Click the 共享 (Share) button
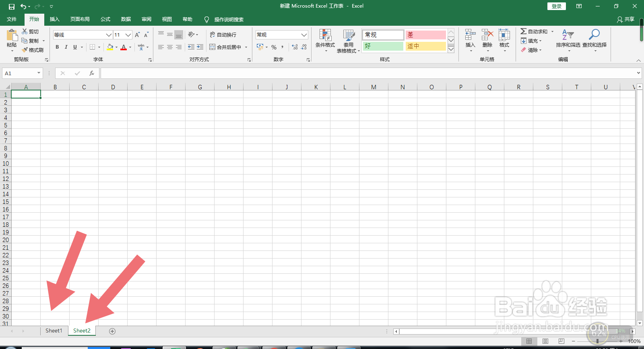 [x=625, y=19]
